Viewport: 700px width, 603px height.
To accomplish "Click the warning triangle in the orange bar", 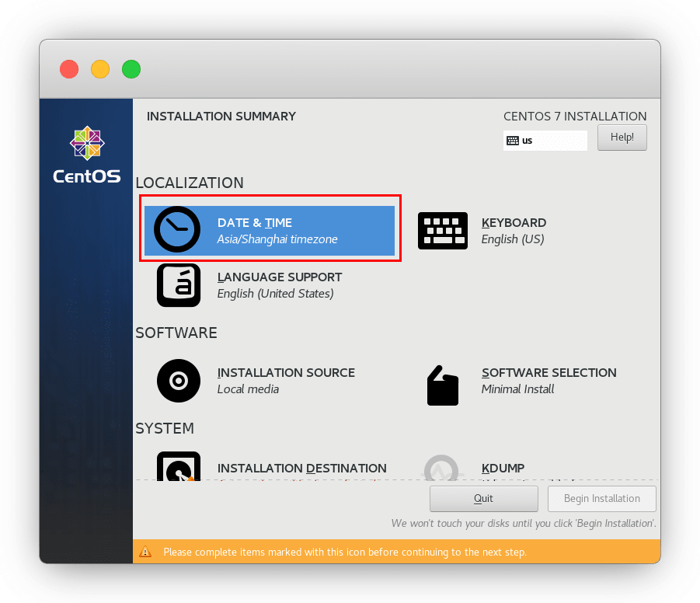I will click(x=145, y=552).
